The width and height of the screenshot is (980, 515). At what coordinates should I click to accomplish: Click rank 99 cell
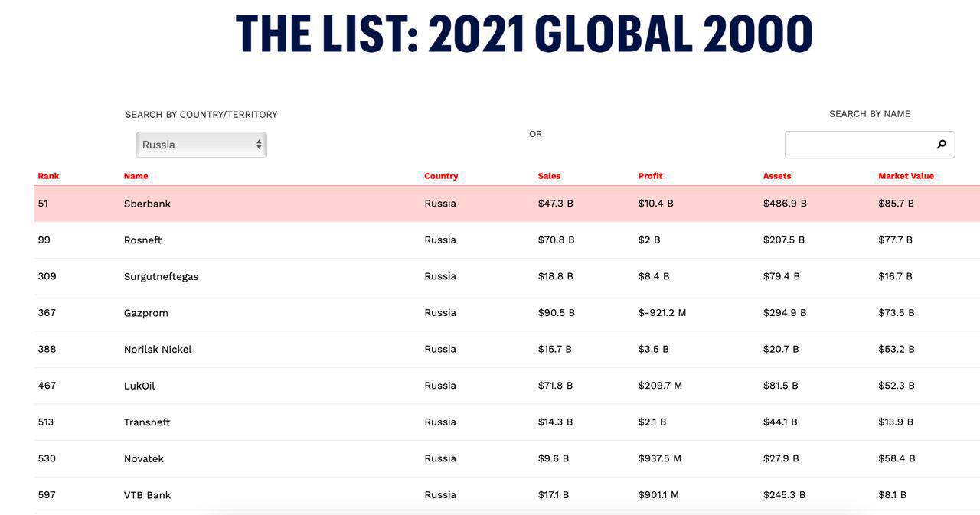coord(44,240)
